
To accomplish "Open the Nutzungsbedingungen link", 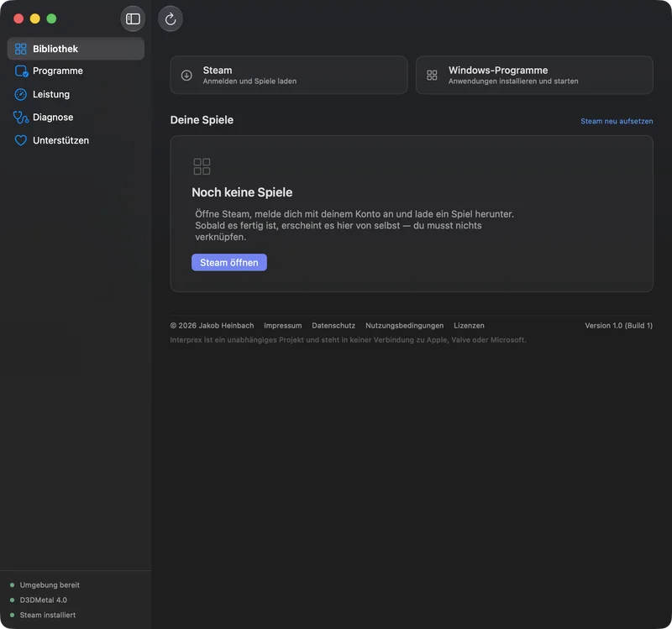I will tap(405, 326).
